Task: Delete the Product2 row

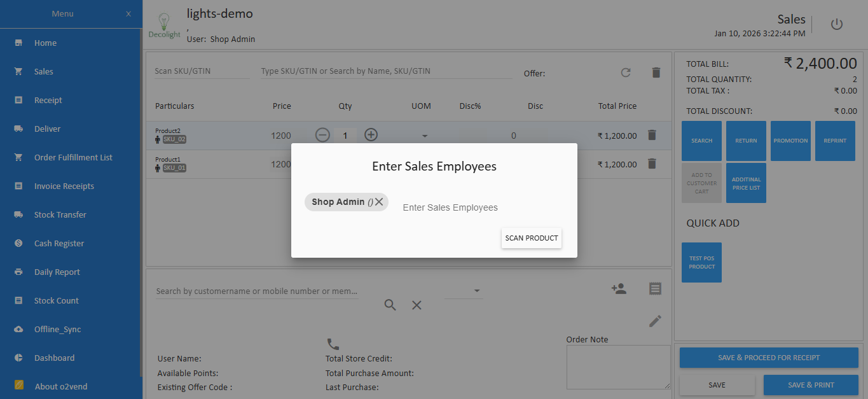Action: [652, 135]
